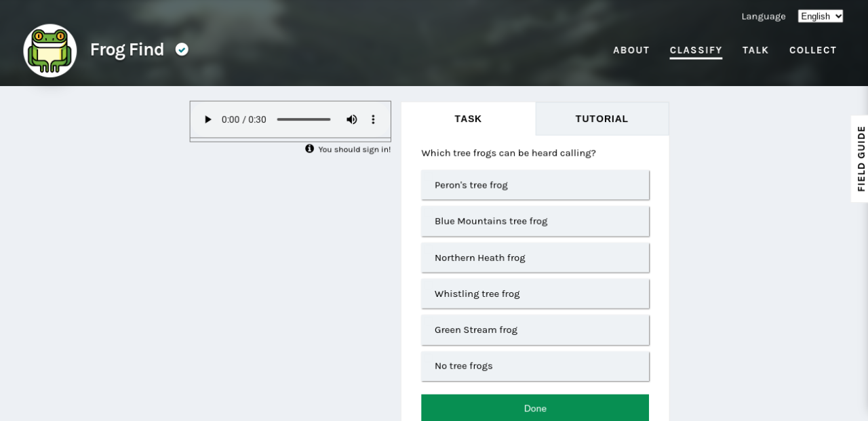
Task: Open the Talk discussion page
Action: pos(755,50)
